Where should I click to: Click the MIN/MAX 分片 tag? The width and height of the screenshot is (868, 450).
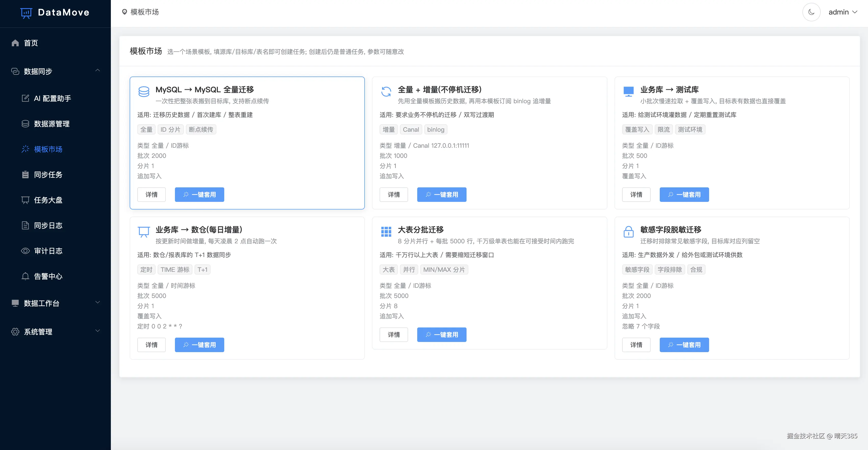point(444,270)
